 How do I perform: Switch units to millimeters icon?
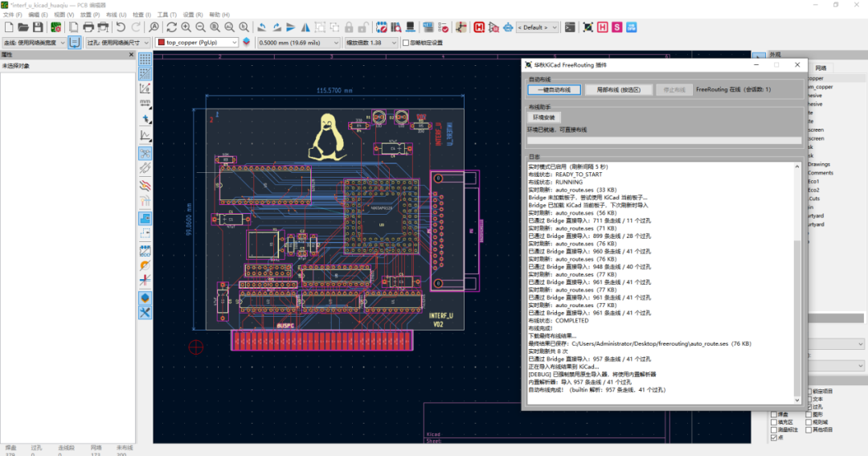pyautogui.click(x=145, y=102)
